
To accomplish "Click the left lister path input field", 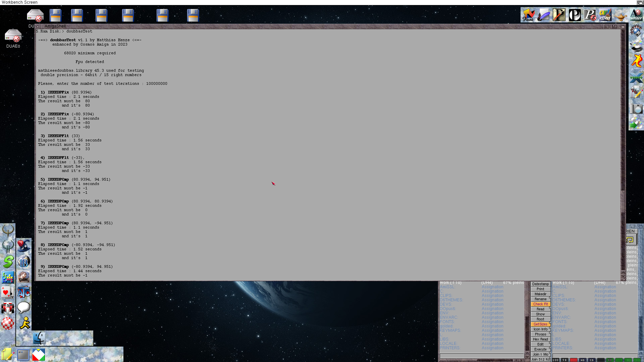I will tap(481, 356).
